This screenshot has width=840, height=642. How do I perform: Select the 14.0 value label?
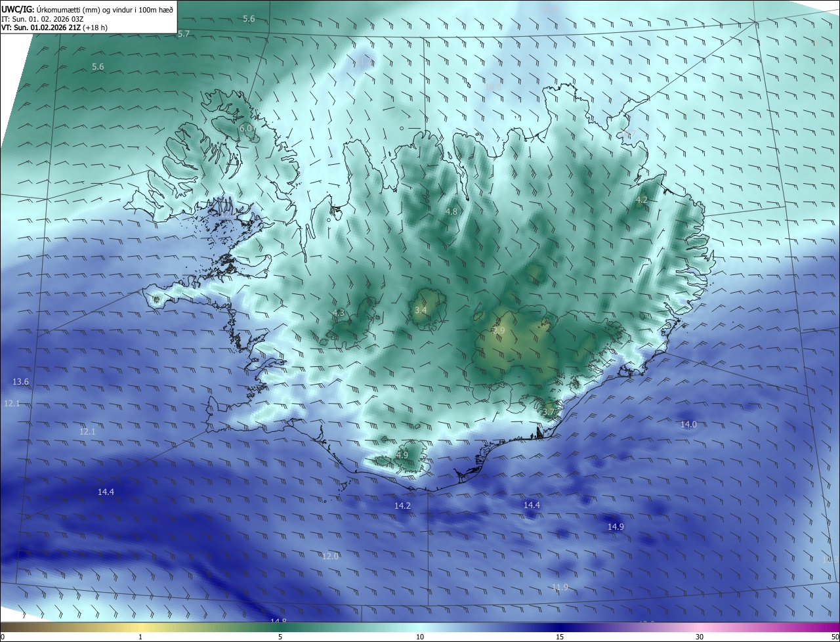(x=688, y=425)
